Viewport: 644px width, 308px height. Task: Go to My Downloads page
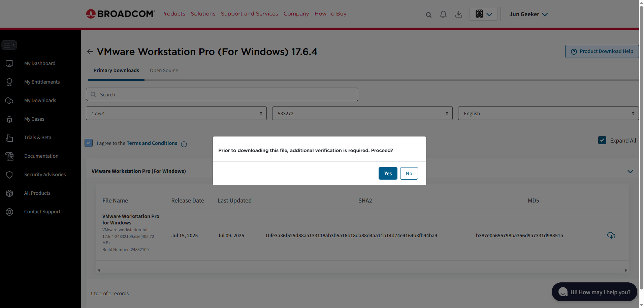(40, 100)
